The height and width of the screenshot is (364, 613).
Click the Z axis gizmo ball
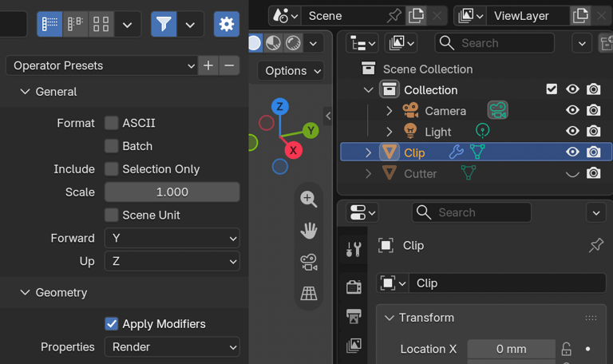coord(280,106)
